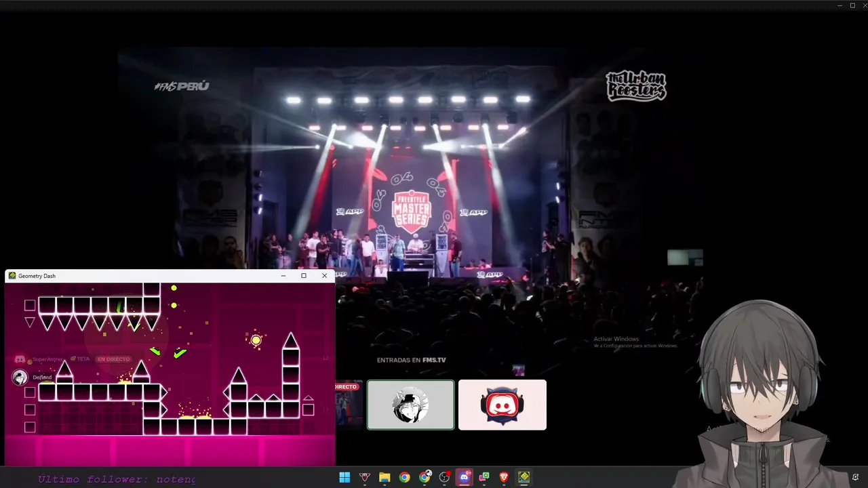Screen dimensions: 868x488
Task: Maximize the main Discord window
Action: pyautogui.click(x=852, y=5)
